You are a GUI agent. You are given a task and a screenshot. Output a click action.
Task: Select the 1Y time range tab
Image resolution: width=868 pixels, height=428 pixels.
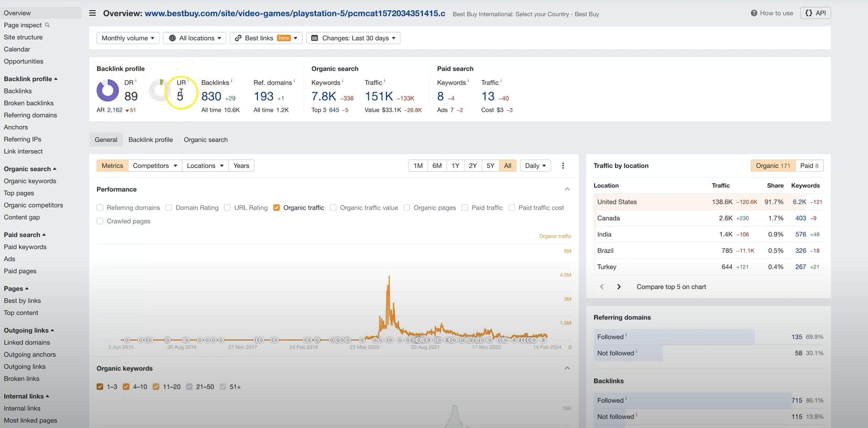click(455, 165)
